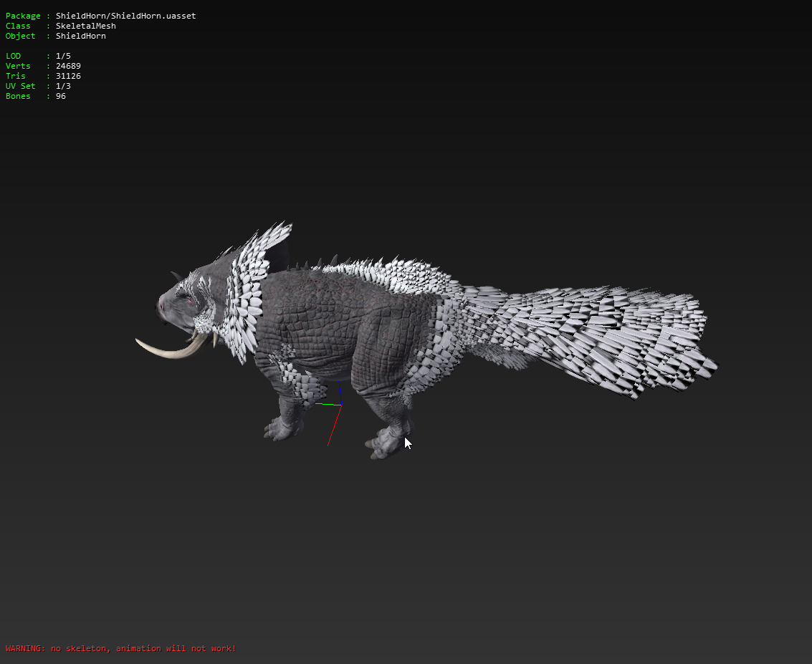Image resolution: width=812 pixels, height=664 pixels.
Task: Click the white spines along the creature's back
Action: pyautogui.click(x=387, y=273)
